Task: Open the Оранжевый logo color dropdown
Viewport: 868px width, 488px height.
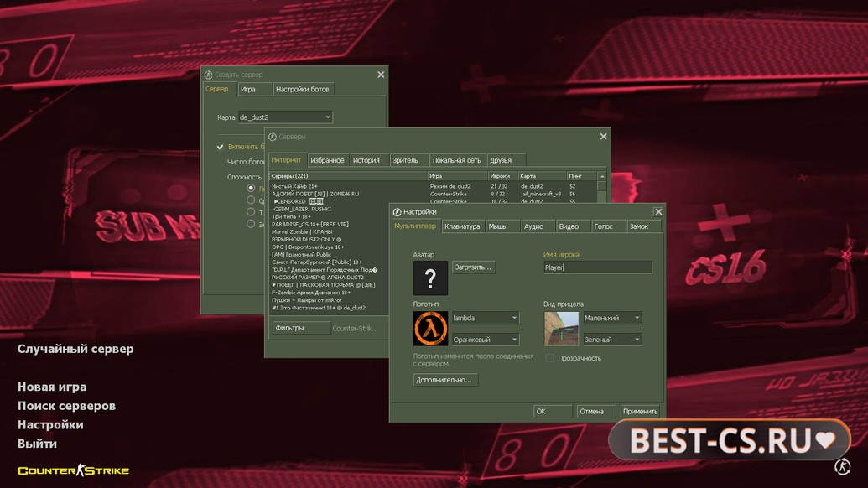Action: (485, 339)
